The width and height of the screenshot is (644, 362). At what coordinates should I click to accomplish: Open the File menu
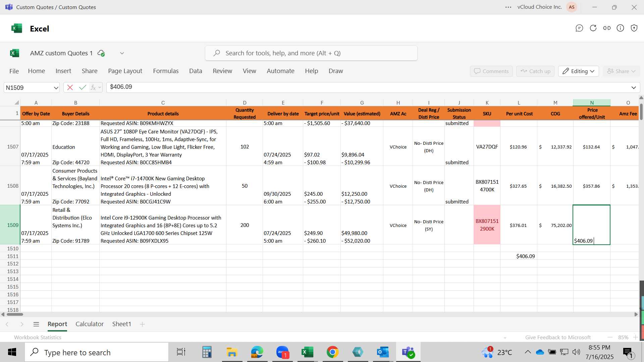(x=14, y=71)
